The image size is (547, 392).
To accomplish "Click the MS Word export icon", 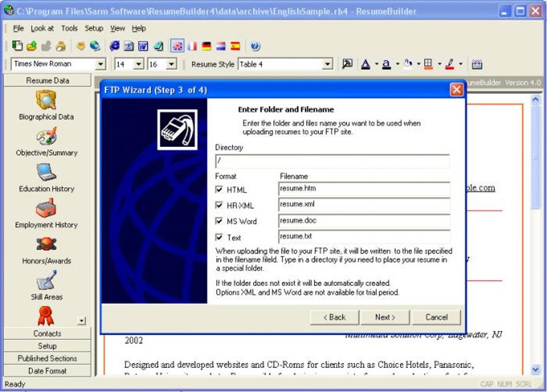I will click(143, 46).
